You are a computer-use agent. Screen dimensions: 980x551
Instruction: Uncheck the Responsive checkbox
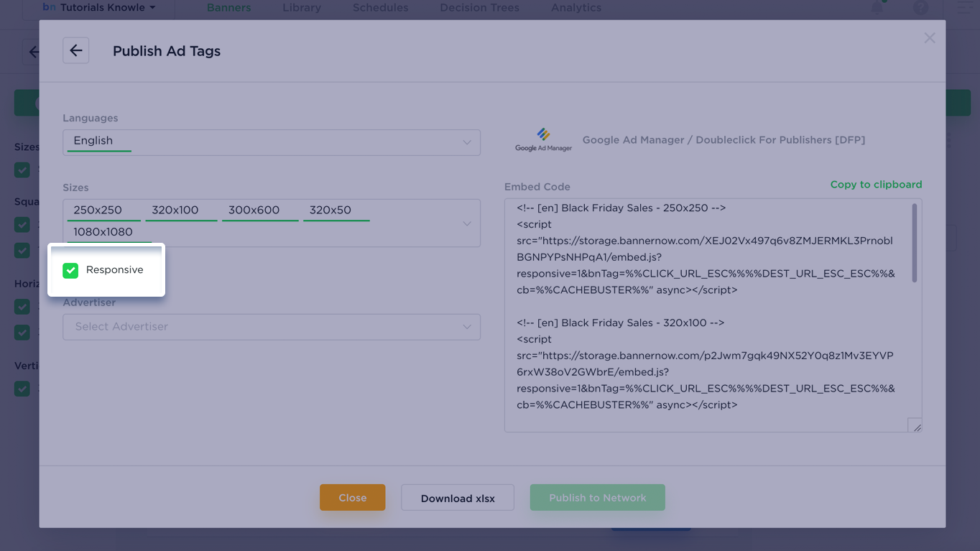pos(70,270)
